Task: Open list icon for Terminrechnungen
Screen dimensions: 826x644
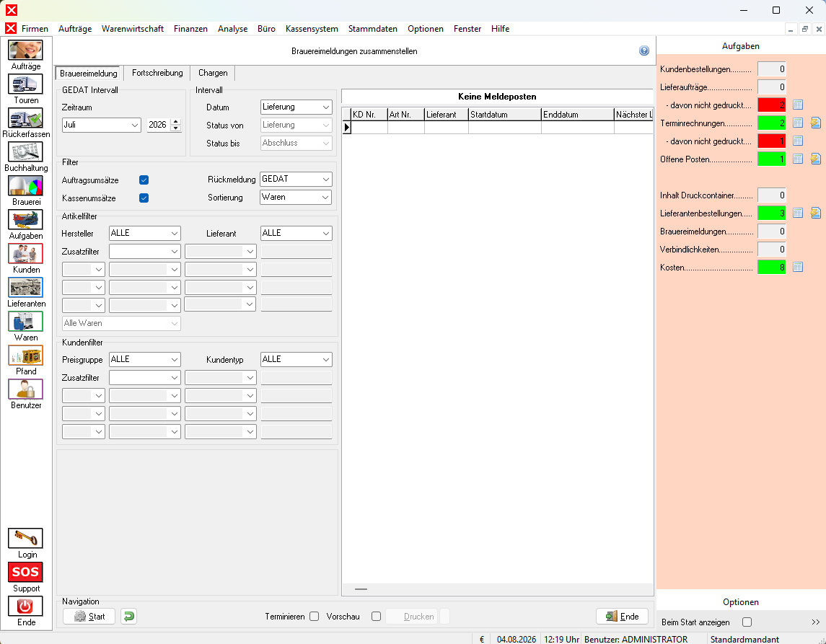Action: click(x=798, y=123)
